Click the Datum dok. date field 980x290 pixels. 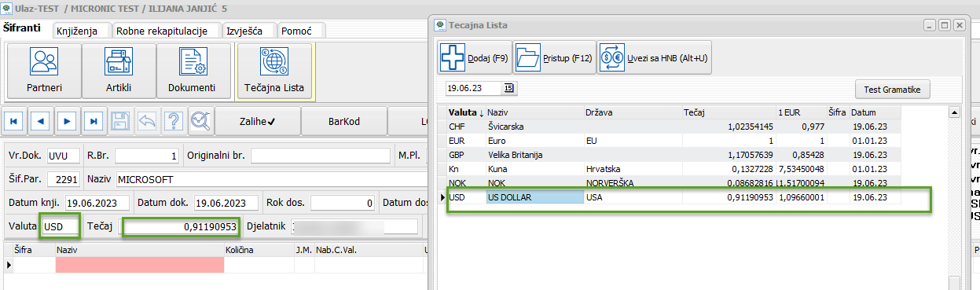[226, 203]
